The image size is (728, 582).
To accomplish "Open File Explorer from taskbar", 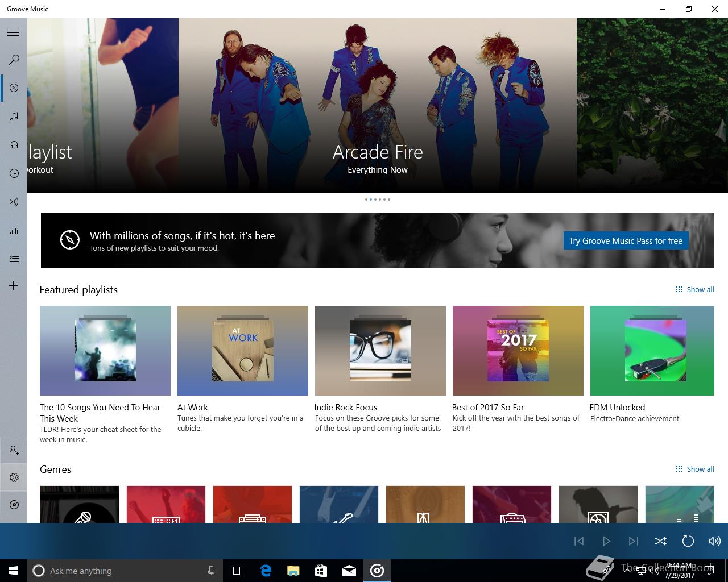I will pyautogui.click(x=293, y=571).
